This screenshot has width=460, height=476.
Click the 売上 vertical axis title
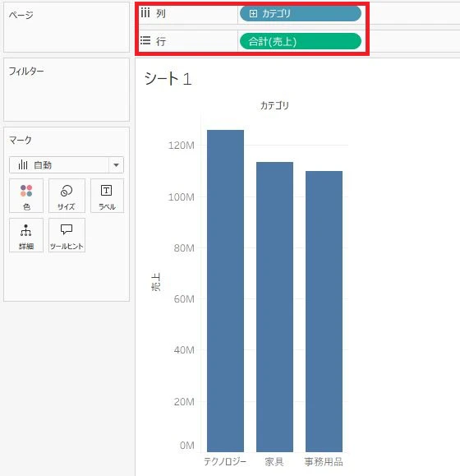click(156, 282)
